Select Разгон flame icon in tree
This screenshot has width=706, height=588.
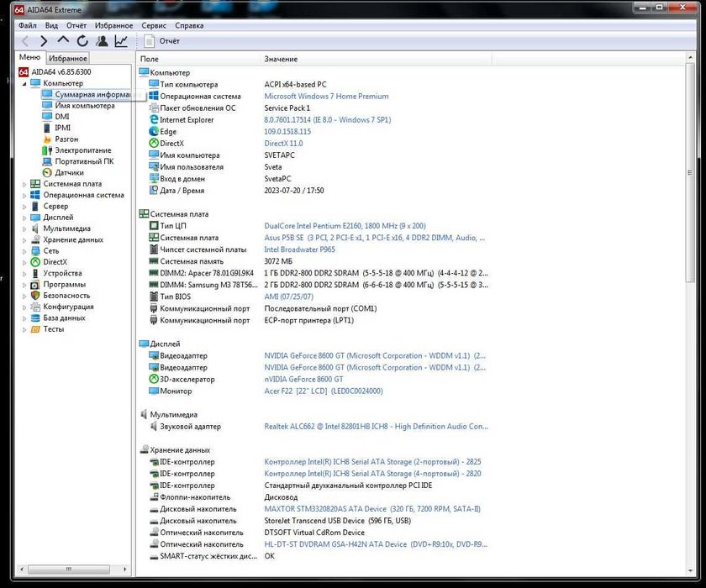(47, 139)
